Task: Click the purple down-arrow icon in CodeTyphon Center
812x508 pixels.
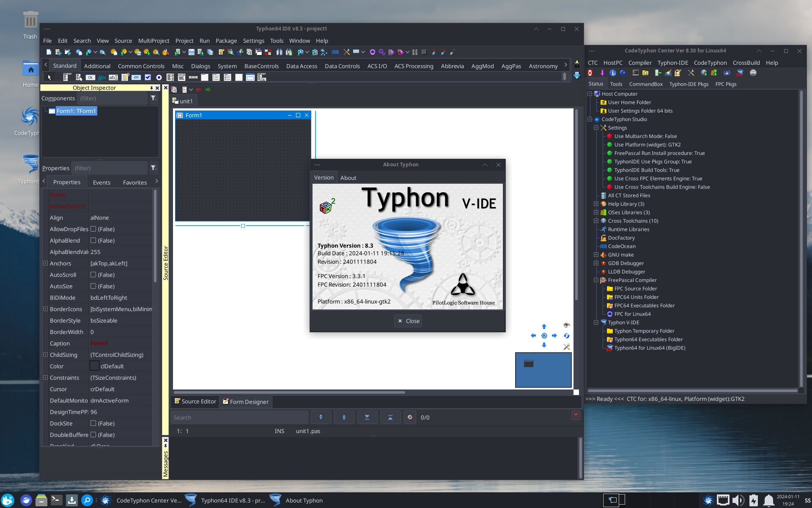Action: pos(603,73)
